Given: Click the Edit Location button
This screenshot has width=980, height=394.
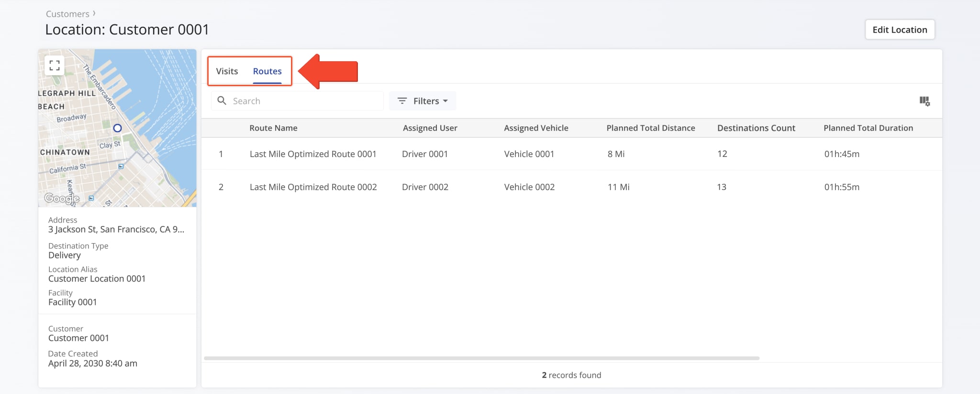Looking at the screenshot, I should pos(899,30).
